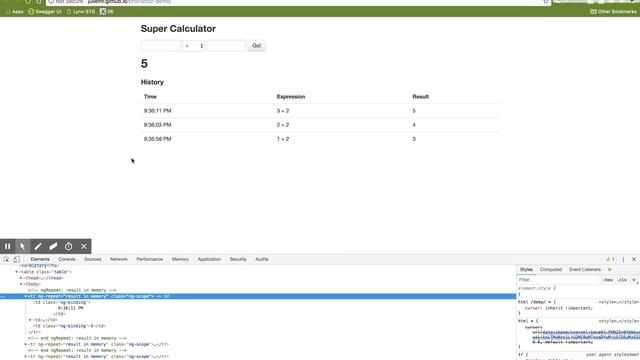The height and width of the screenshot is (360, 640).
Task: Expand the second tr ng-repeat node
Action: [26, 344]
